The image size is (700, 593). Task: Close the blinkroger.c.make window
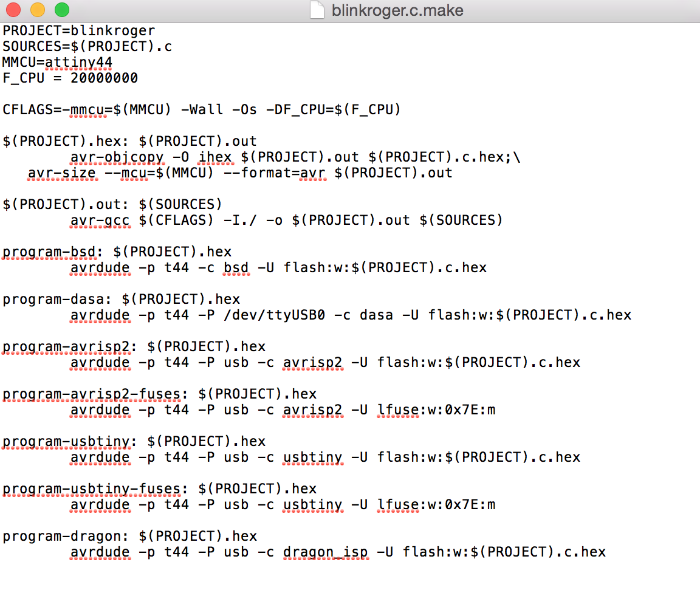[13, 10]
